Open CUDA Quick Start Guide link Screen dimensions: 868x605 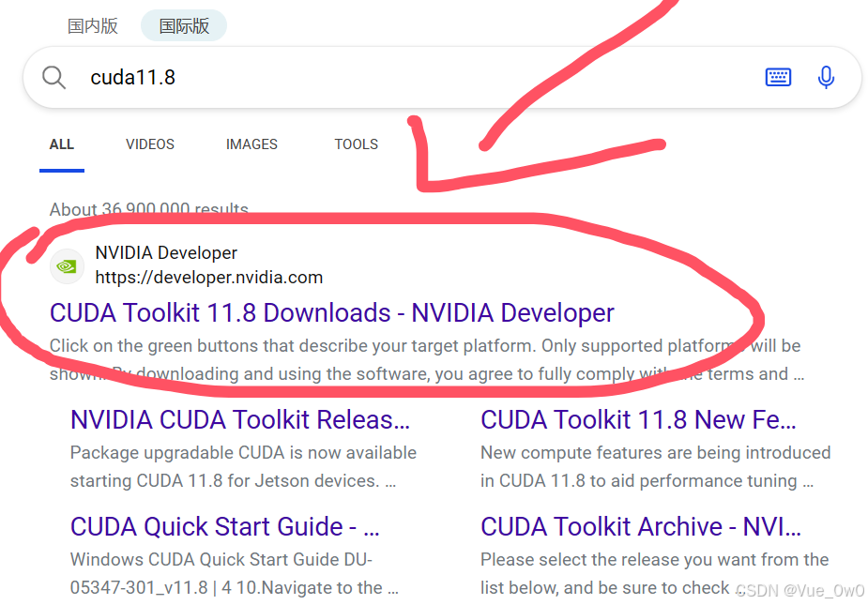pyautogui.click(x=225, y=526)
